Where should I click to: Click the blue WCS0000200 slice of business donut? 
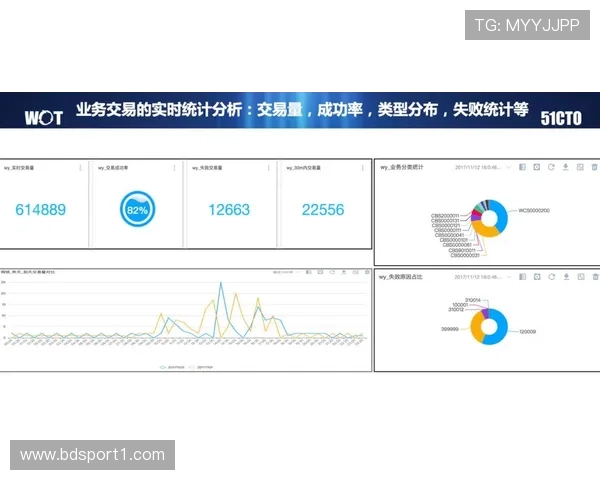[x=501, y=216]
